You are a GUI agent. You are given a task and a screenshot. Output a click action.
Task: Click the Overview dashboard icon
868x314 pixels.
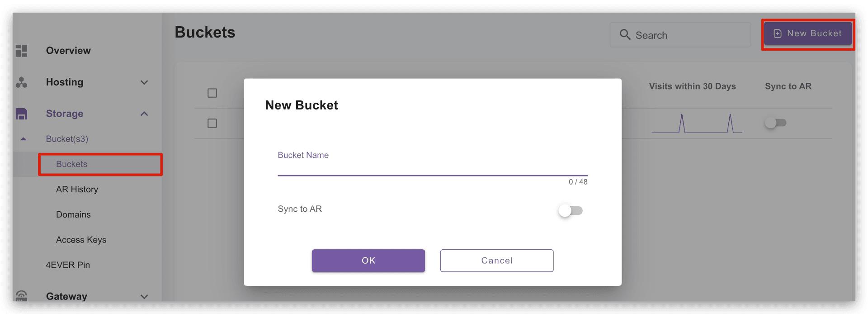(22, 51)
